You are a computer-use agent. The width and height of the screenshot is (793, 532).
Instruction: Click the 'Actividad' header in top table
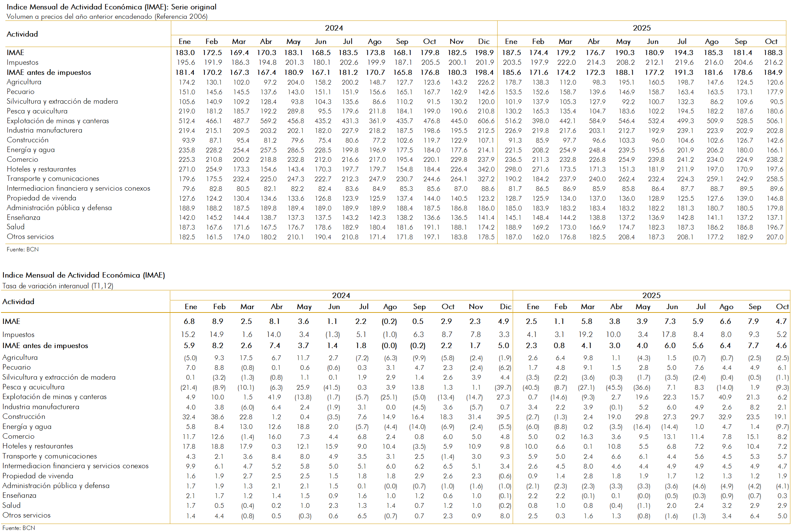[22, 34]
